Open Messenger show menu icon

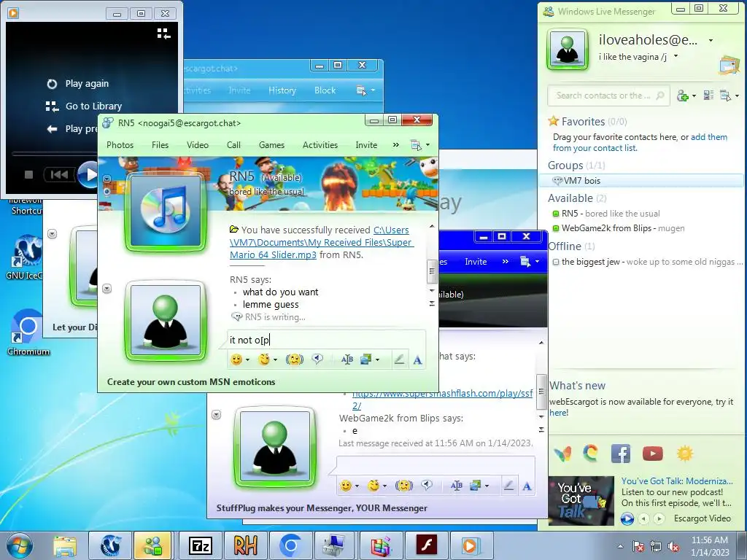point(726,96)
